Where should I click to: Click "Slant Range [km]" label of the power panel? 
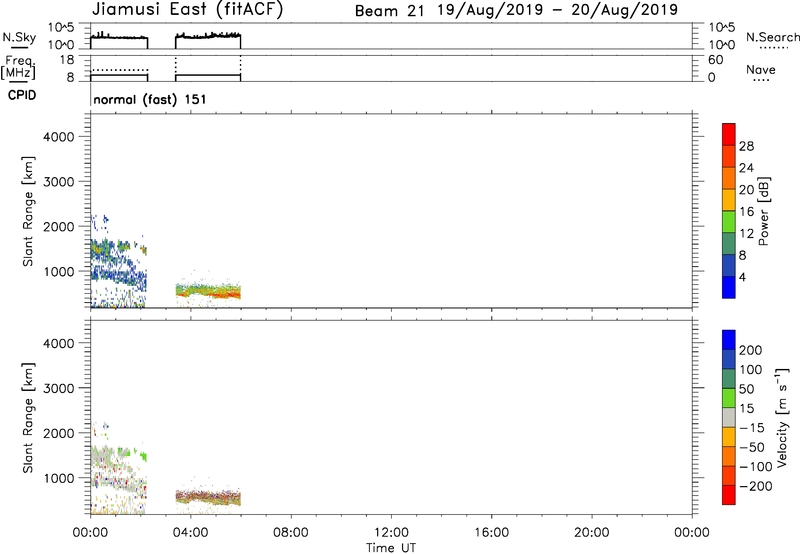tap(28, 211)
